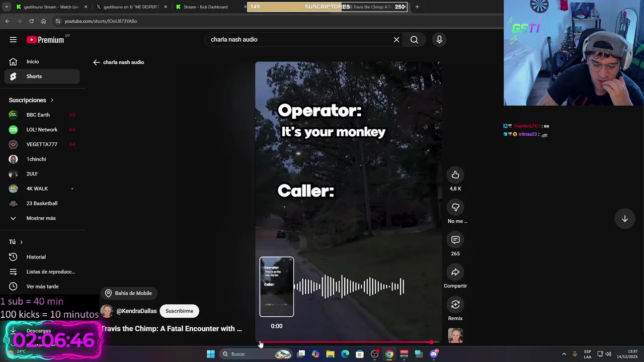
Task: Expand the 'Tú' section
Action: pyautogui.click(x=16, y=242)
